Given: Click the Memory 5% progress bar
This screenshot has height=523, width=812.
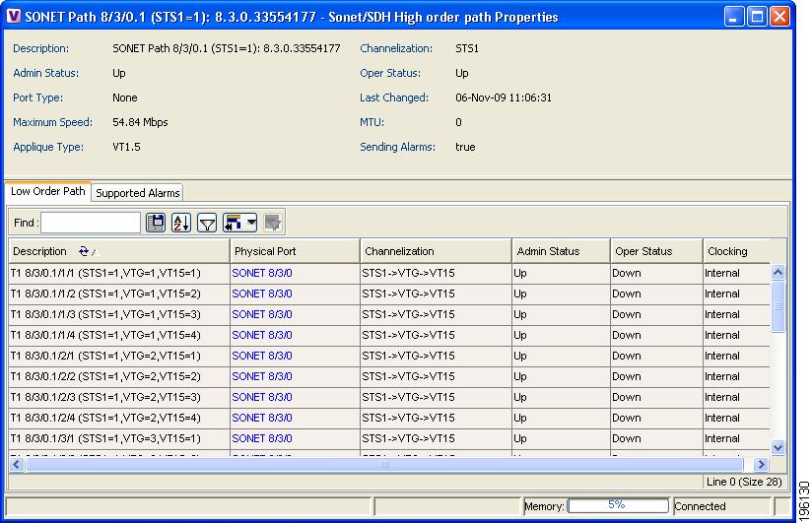Looking at the screenshot, I should [618, 505].
